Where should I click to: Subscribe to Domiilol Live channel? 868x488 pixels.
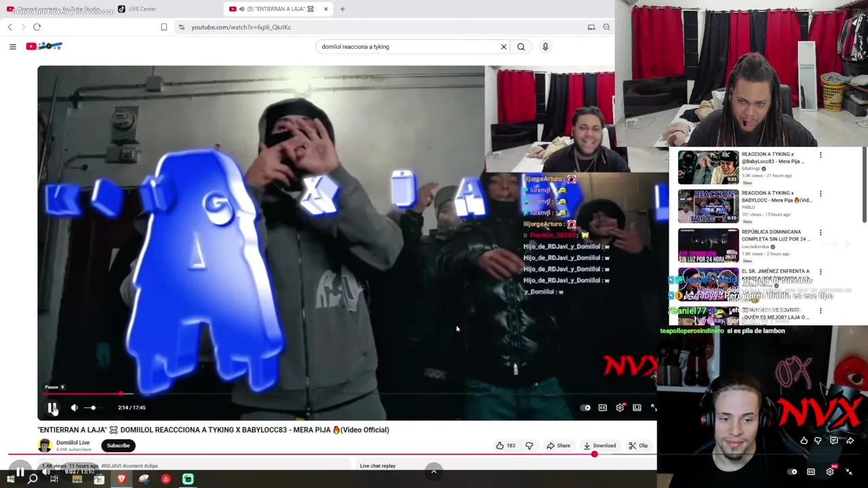point(118,445)
